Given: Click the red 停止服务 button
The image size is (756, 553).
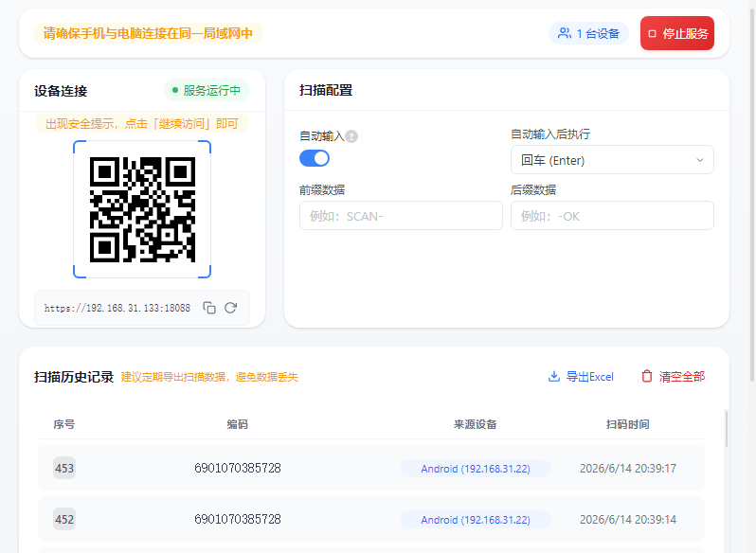Looking at the screenshot, I should pos(677,33).
